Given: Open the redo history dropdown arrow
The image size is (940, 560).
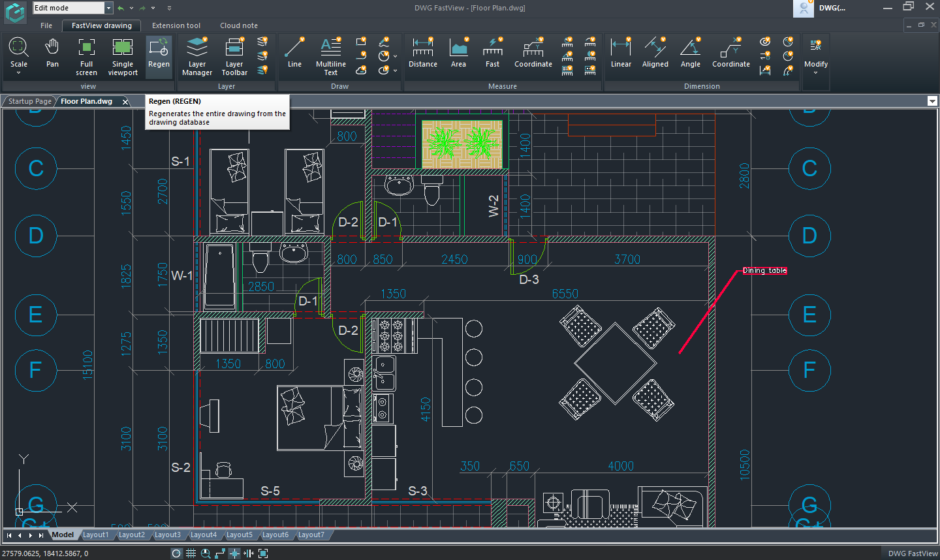Looking at the screenshot, I should (x=153, y=8).
